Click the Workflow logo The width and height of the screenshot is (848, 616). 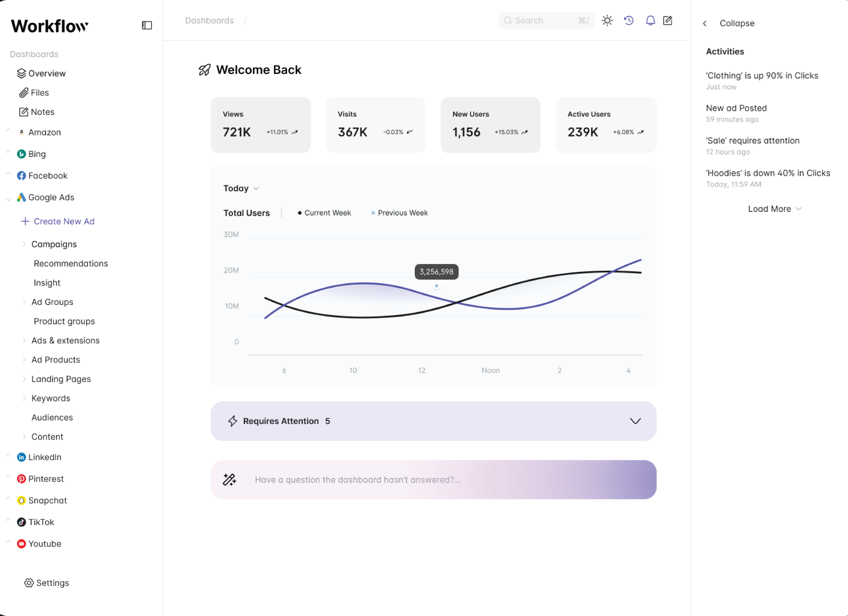coord(49,26)
